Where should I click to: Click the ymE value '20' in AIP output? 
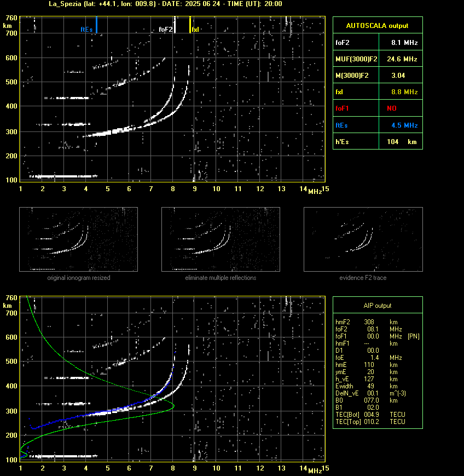[370, 372]
